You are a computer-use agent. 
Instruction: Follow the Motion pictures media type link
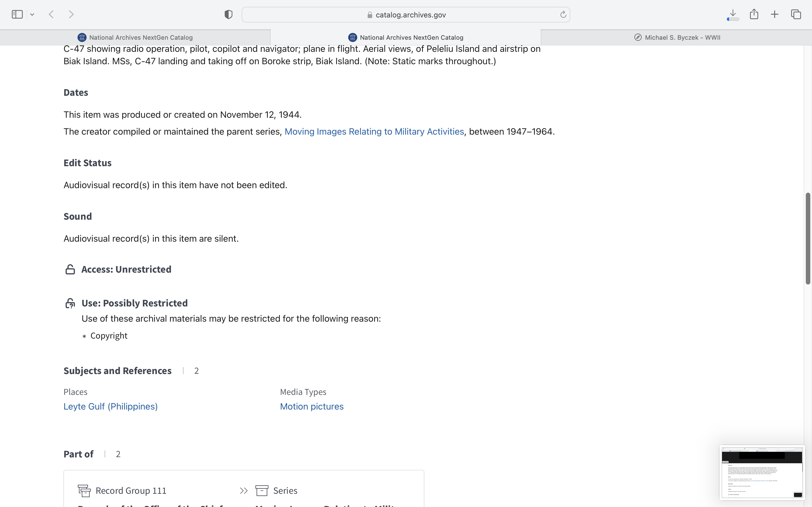312,406
